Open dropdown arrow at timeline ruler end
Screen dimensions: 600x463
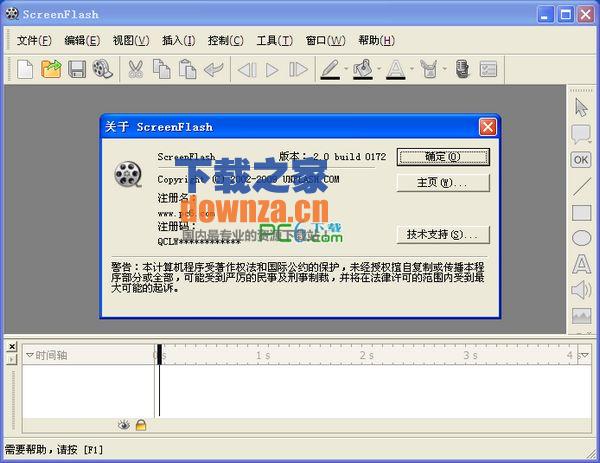585,355
